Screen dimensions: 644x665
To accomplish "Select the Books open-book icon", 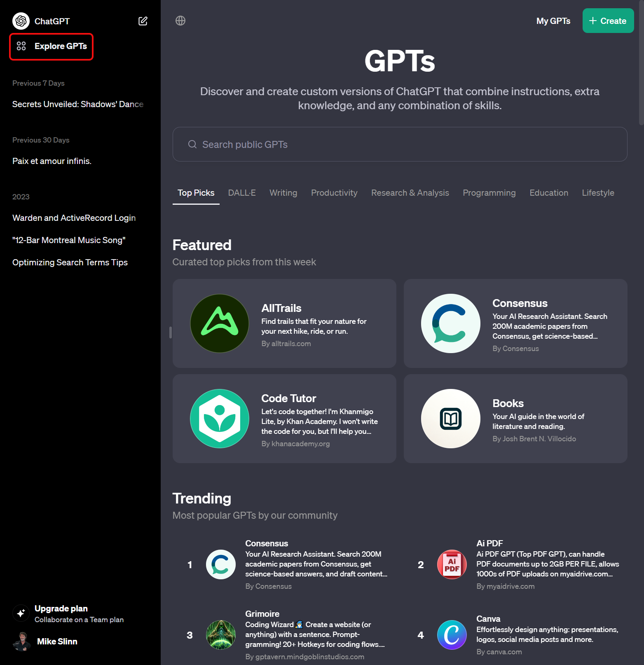I will (x=451, y=419).
